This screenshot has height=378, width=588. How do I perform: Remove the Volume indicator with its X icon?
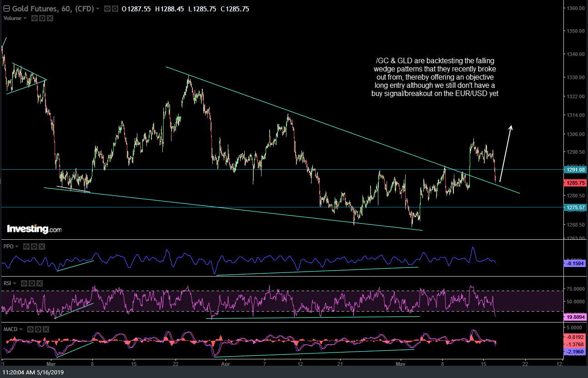tap(50, 18)
